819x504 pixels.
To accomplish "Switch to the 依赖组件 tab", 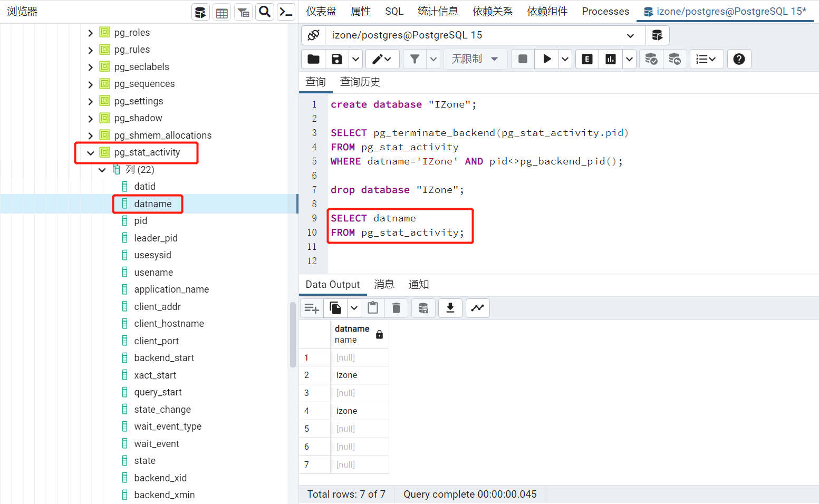I will [x=547, y=12].
